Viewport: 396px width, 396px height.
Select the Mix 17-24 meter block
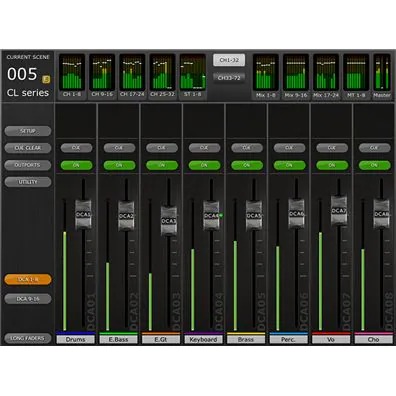pos(326,76)
